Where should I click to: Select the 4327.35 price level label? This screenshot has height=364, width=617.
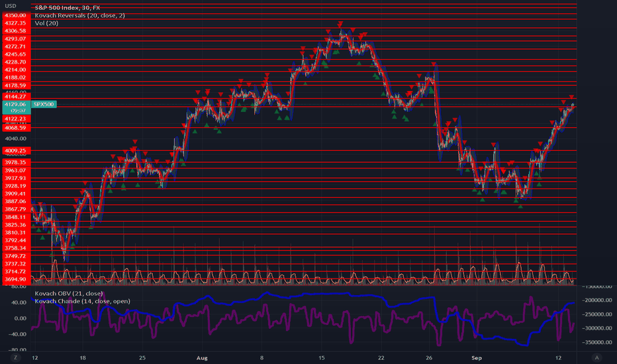click(x=16, y=23)
